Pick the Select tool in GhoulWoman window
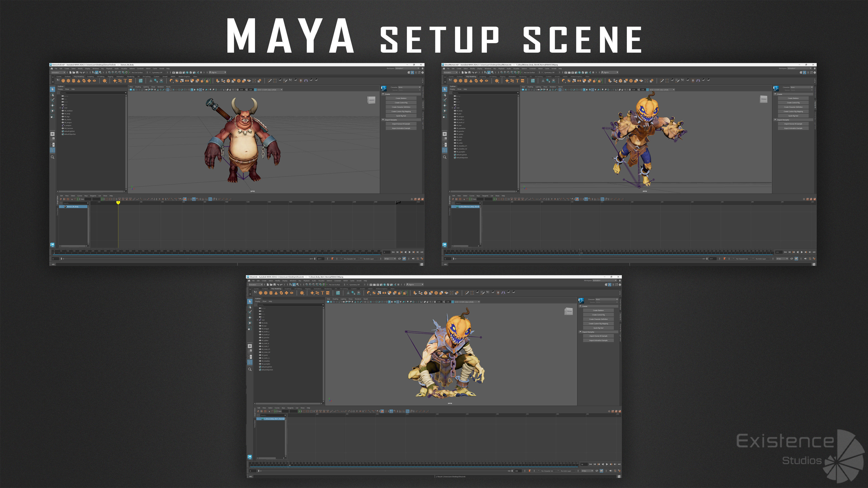The height and width of the screenshot is (488, 868). [445, 89]
